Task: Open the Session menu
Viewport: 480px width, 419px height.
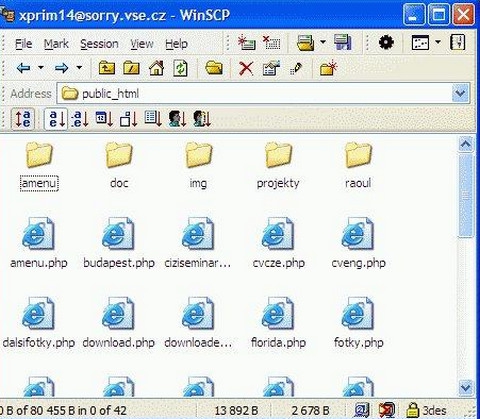Action: click(99, 44)
